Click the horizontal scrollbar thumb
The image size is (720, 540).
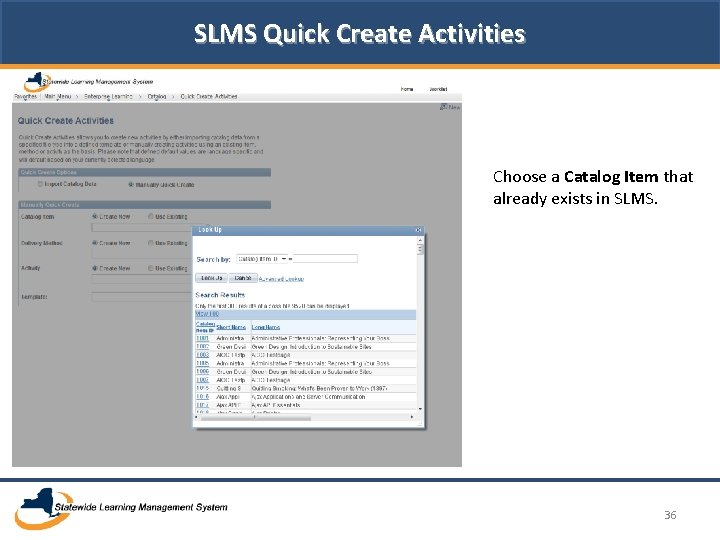[x=256, y=417]
